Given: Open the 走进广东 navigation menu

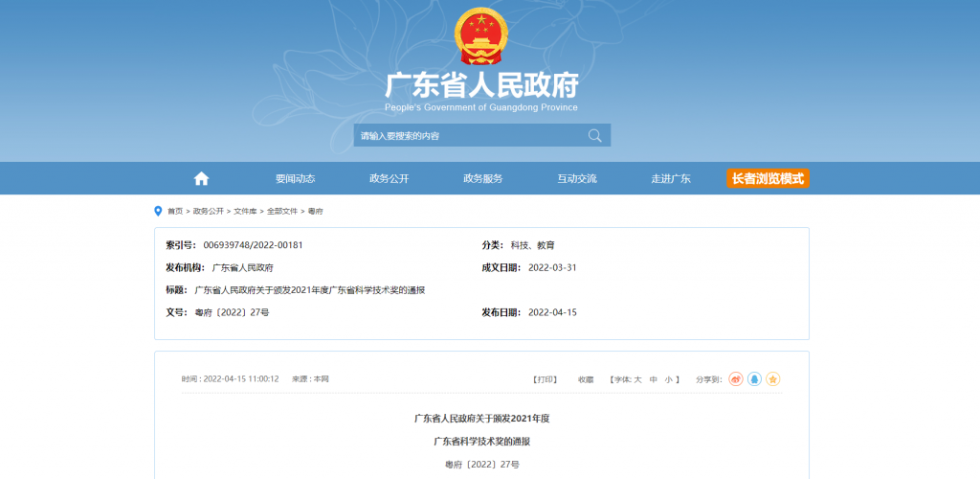Looking at the screenshot, I should tap(671, 178).
